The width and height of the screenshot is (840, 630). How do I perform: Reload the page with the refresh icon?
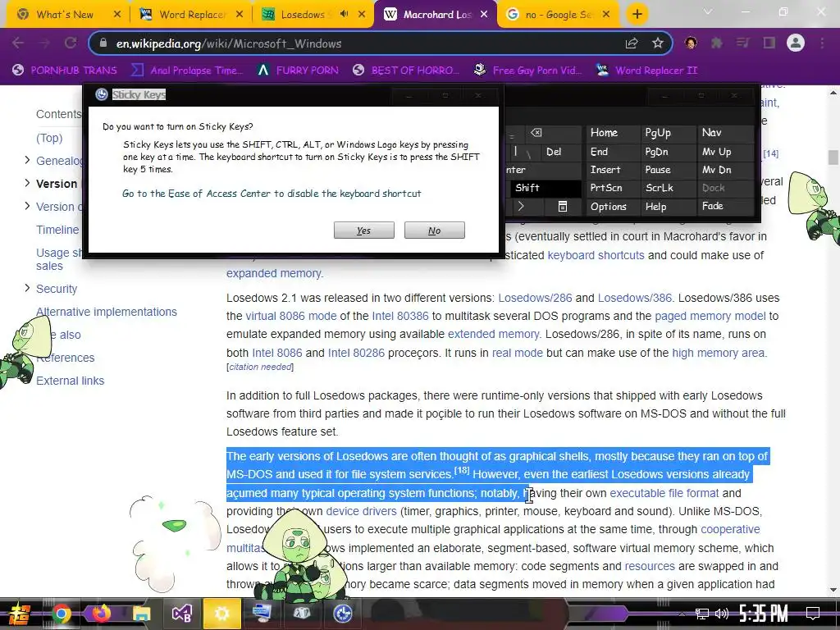[x=71, y=43]
